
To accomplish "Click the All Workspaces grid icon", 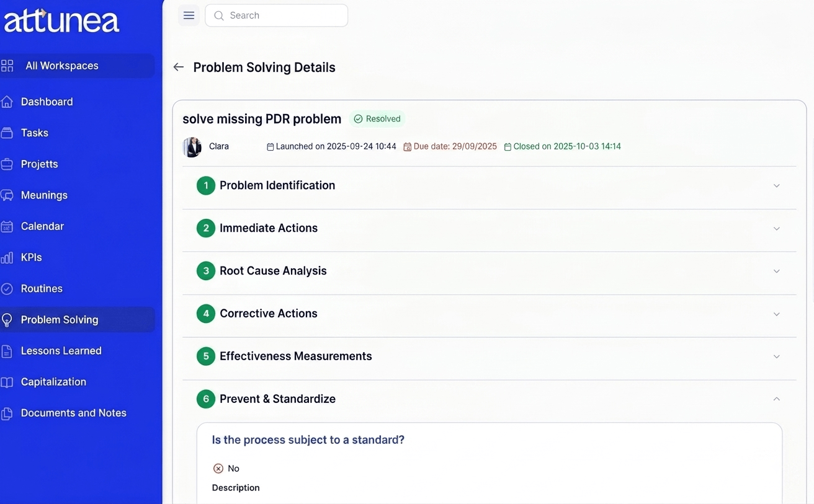I will pos(7,66).
